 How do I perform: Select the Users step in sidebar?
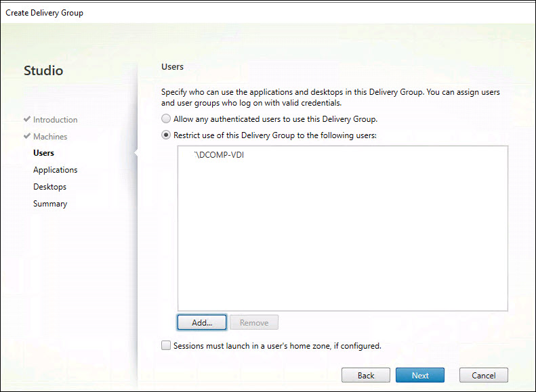tap(43, 153)
